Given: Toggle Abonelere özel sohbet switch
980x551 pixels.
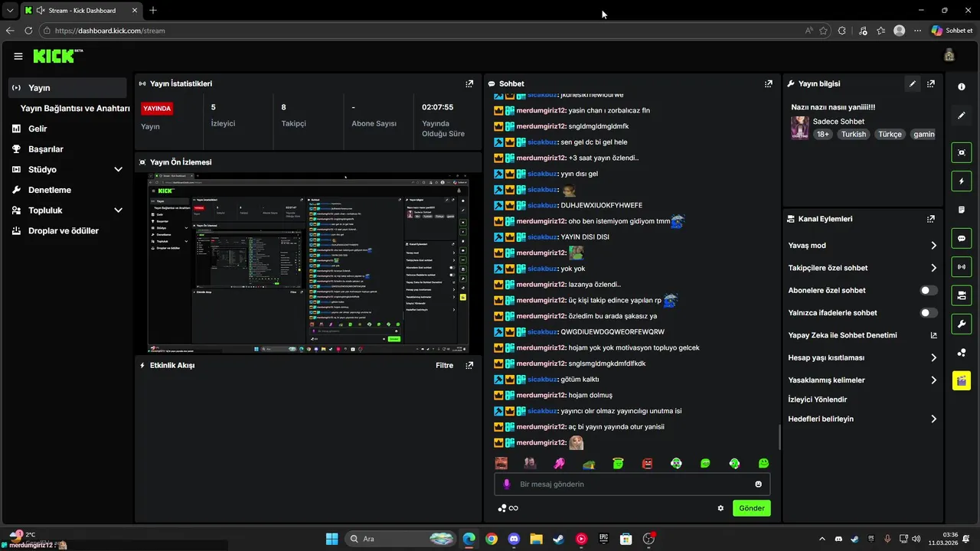Looking at the screenshot, I should [929, 291].
